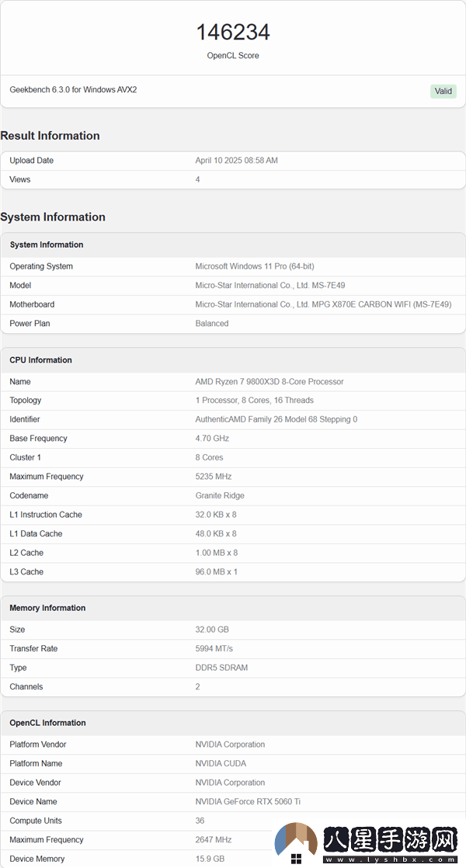Click the Memory Information section header

[x=47, y=608]
